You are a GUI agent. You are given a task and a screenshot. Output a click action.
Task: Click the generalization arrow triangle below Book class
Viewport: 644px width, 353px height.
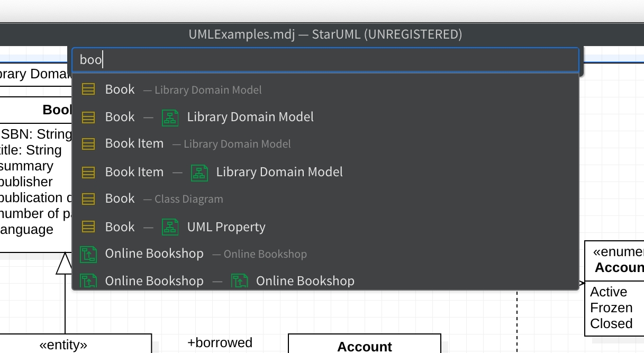pos(65,263)
